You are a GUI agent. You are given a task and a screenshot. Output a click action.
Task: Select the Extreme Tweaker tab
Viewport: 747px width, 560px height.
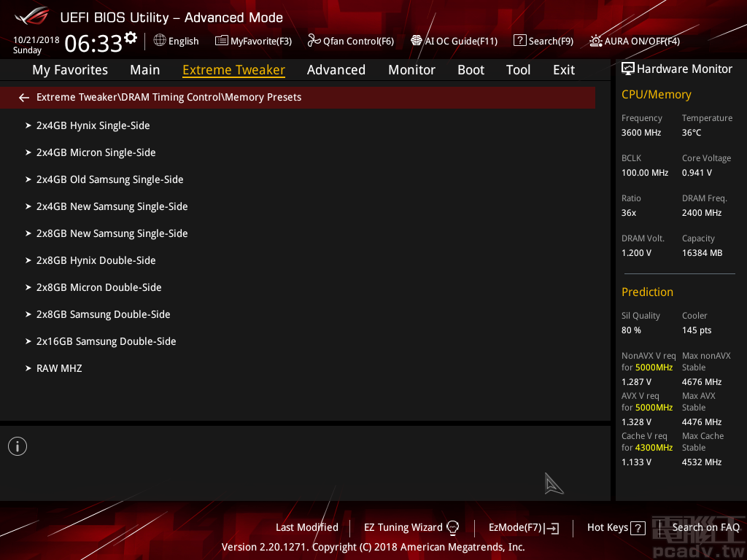tap(234, 70)
